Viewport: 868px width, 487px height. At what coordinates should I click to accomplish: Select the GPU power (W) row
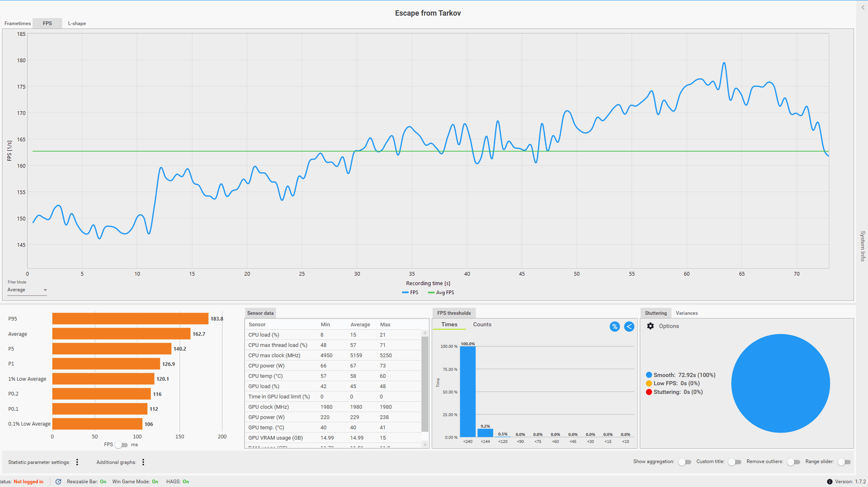pyautogui.click(x=333, y=417)
